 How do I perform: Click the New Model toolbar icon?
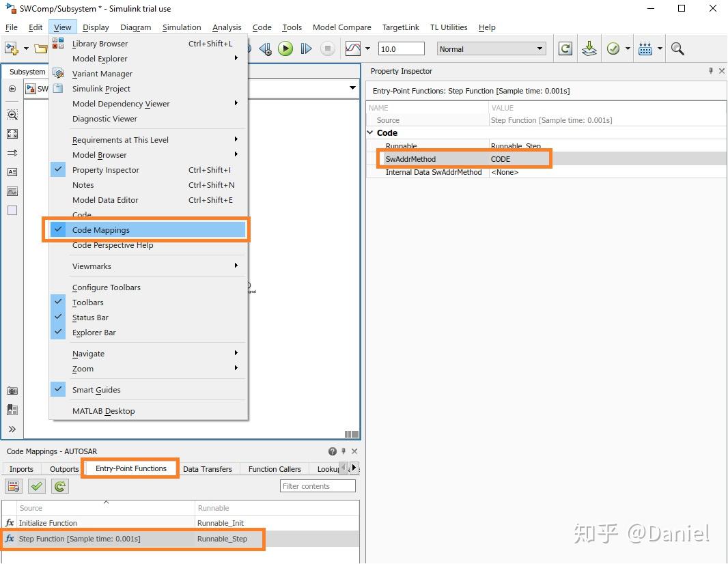12,48
